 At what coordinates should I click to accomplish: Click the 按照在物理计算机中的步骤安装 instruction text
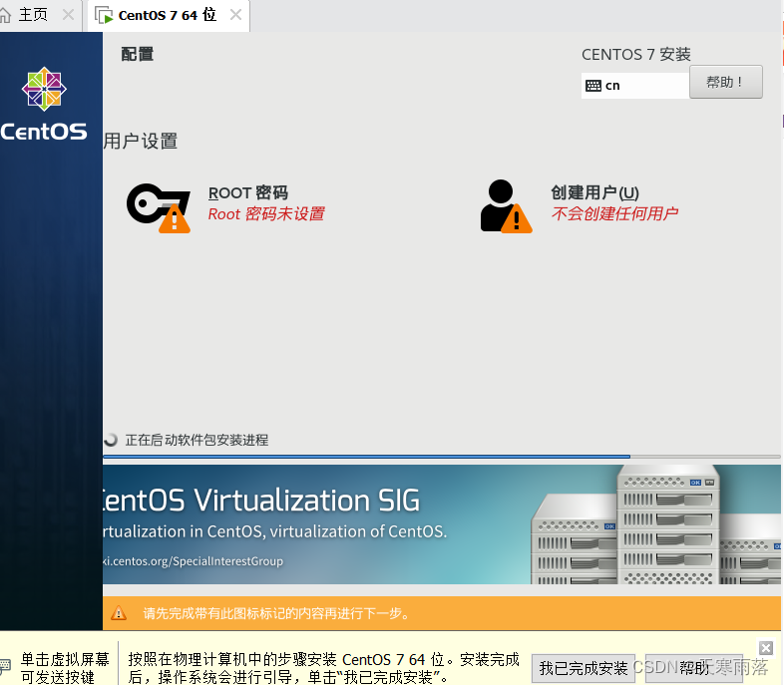(323, 668)
